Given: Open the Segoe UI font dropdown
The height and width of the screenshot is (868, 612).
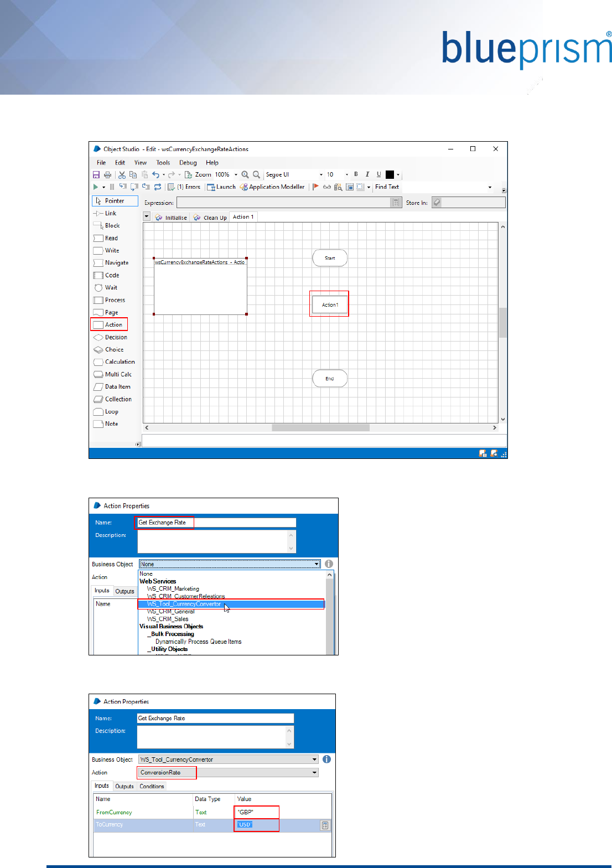Looking at the screenshot, I should point(321,175).
